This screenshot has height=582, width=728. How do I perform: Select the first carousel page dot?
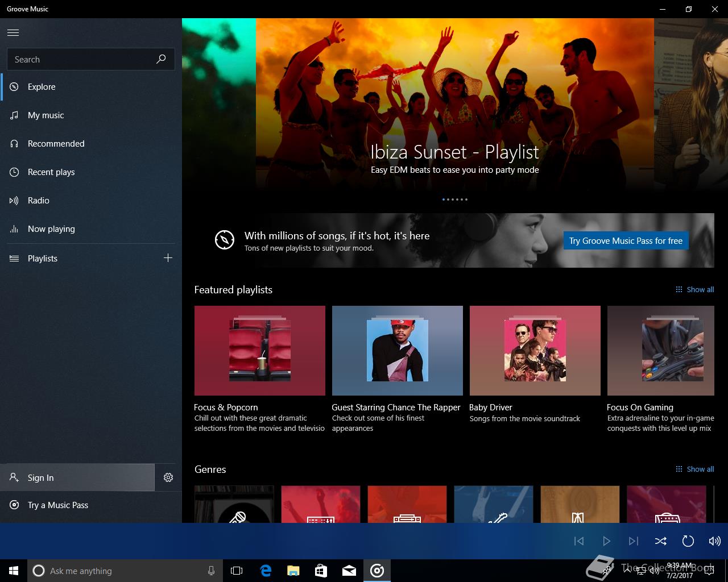pyautogui.click(x=444, y=199)
